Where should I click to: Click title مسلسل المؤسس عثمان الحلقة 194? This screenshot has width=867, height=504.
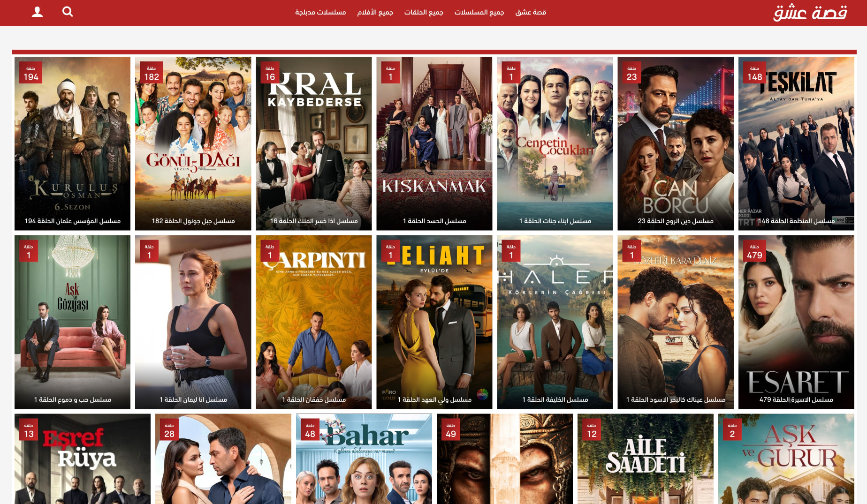73,221
